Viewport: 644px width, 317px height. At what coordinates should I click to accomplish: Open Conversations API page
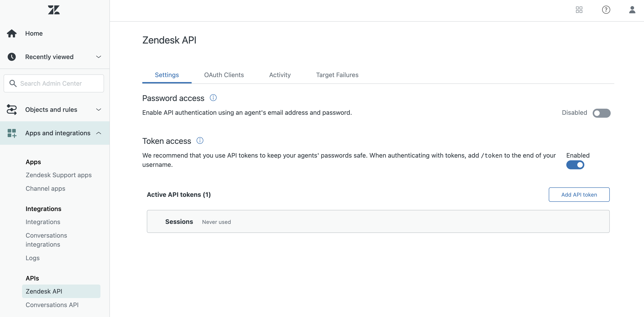[52, 305]
